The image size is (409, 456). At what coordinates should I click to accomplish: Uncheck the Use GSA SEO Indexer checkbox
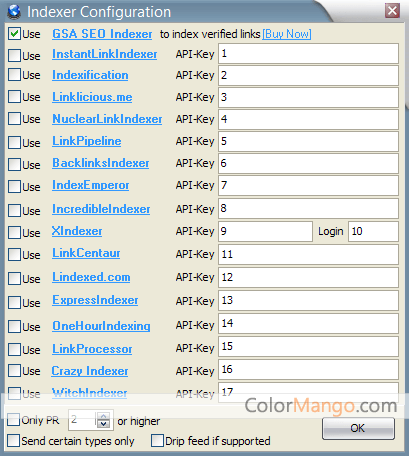[x=14, y=34]
